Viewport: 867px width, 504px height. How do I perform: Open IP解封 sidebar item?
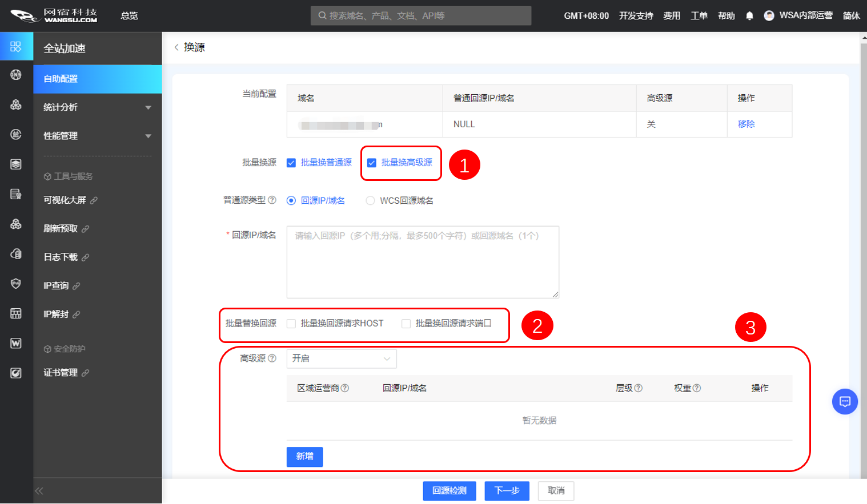click(x=56, y=315)
